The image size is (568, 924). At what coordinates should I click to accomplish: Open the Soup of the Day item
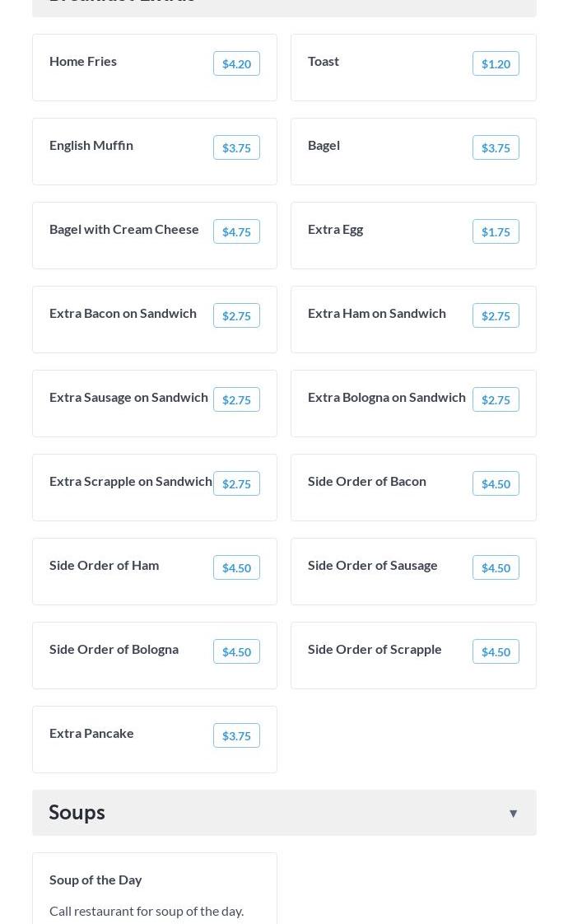95,880
